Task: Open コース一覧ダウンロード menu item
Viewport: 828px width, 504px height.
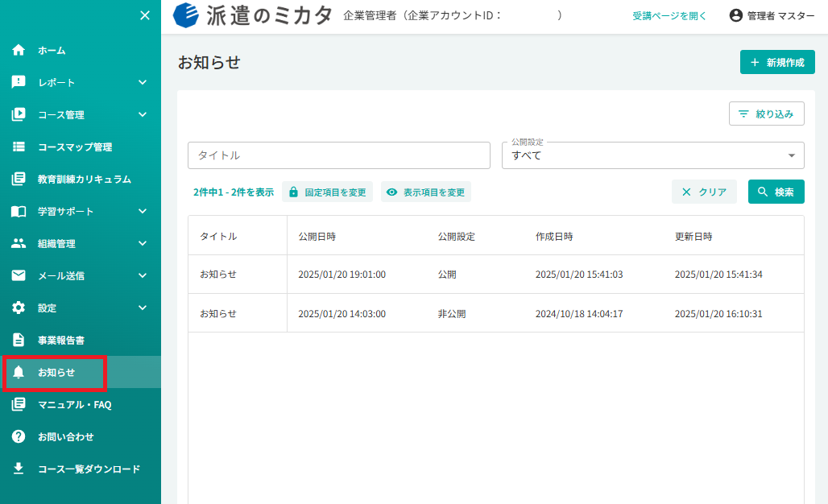Action: [81, 469]
